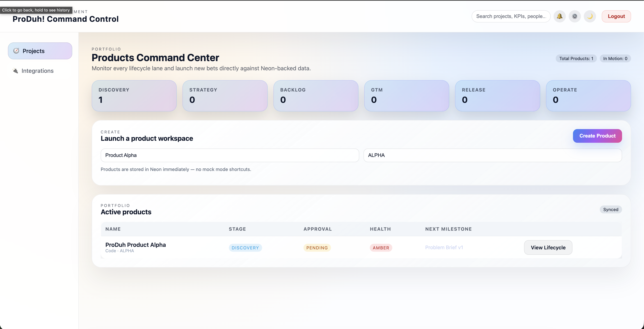Click the notifications bell icon
Image resolution: width=644 pixels, height=329 pixels.
[x=559, y=16]
